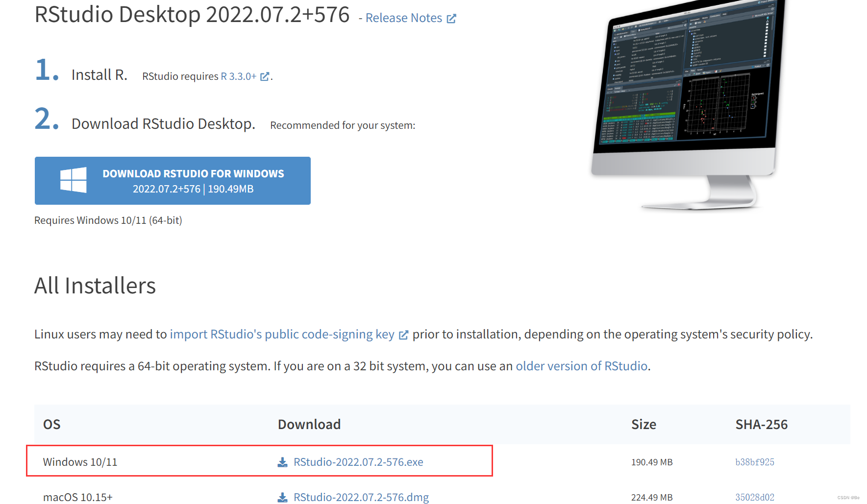Screen dimensions: 867x504
Task: Click the Windows logo on the download button
Action: coord(74,180)
